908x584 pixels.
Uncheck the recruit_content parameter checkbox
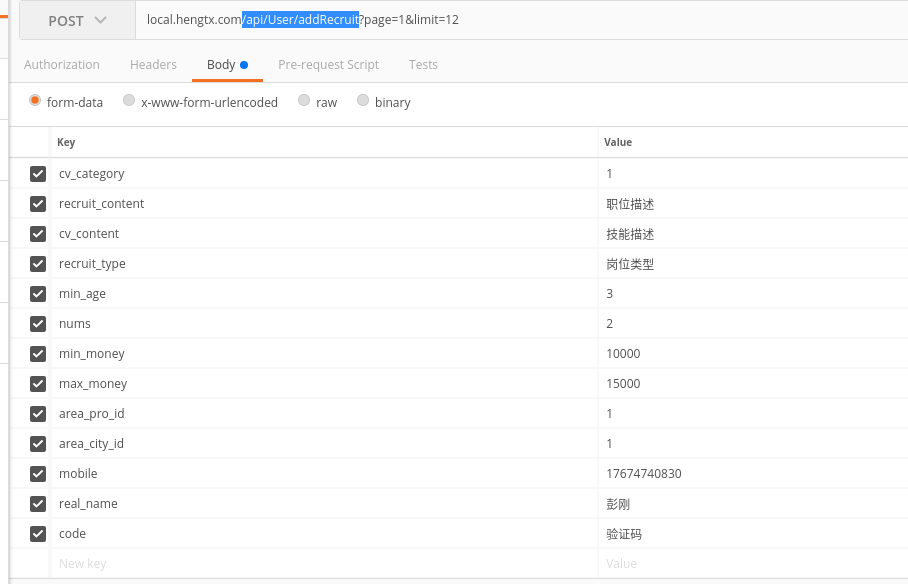(x=38, y=204)
